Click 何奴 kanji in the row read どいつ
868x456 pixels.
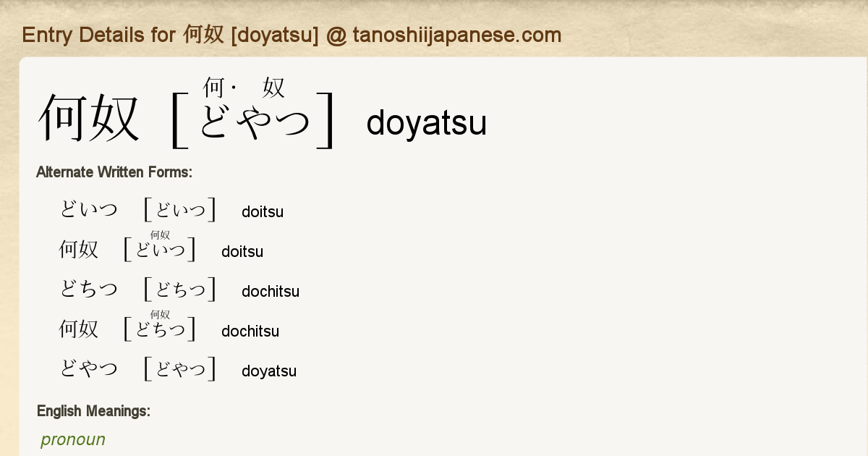point(78,250)
